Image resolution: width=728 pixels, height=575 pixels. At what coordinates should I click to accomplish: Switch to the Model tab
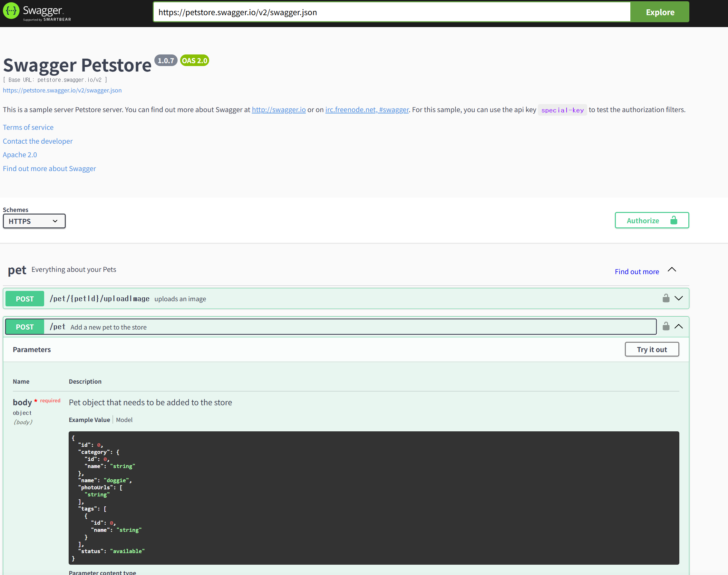pyautogui.click(x=124, y=420)
